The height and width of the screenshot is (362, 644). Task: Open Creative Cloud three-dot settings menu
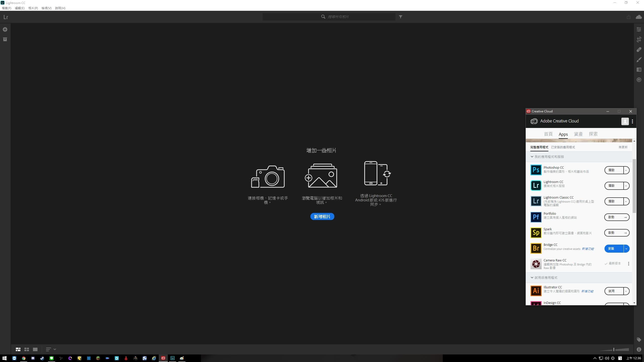coord(632,121)
